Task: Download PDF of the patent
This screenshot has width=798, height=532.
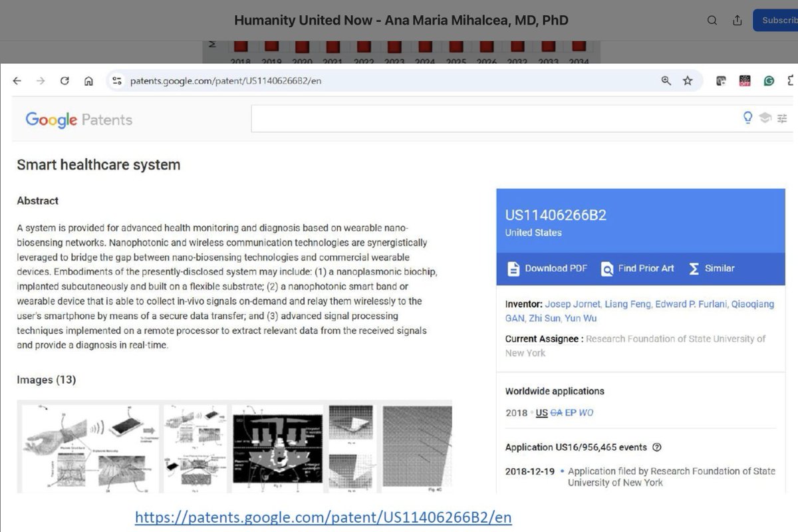Action: pyautogui.click(x=548, y=269)
